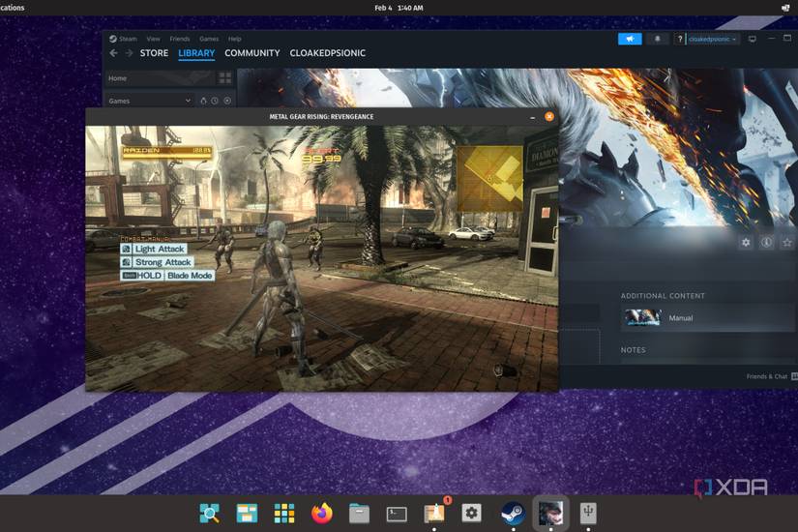The width and height of the screenshot is (798, 532).
Task: Click the game info icon
Action: [766, 243]
